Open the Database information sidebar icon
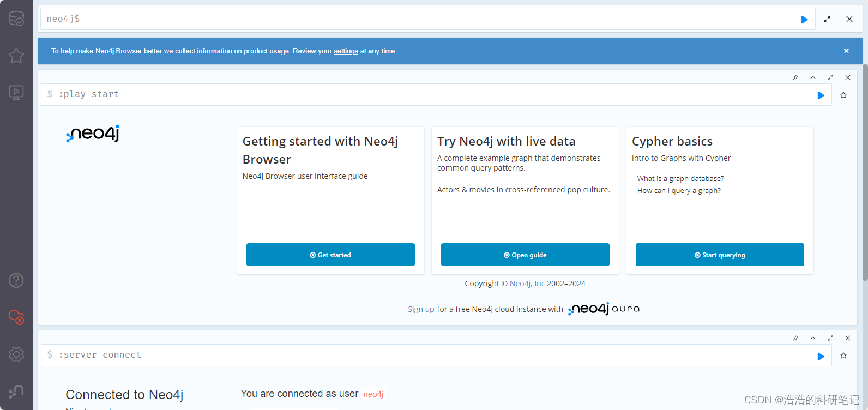This screenshot has height=410, width=868. point(16,19)
